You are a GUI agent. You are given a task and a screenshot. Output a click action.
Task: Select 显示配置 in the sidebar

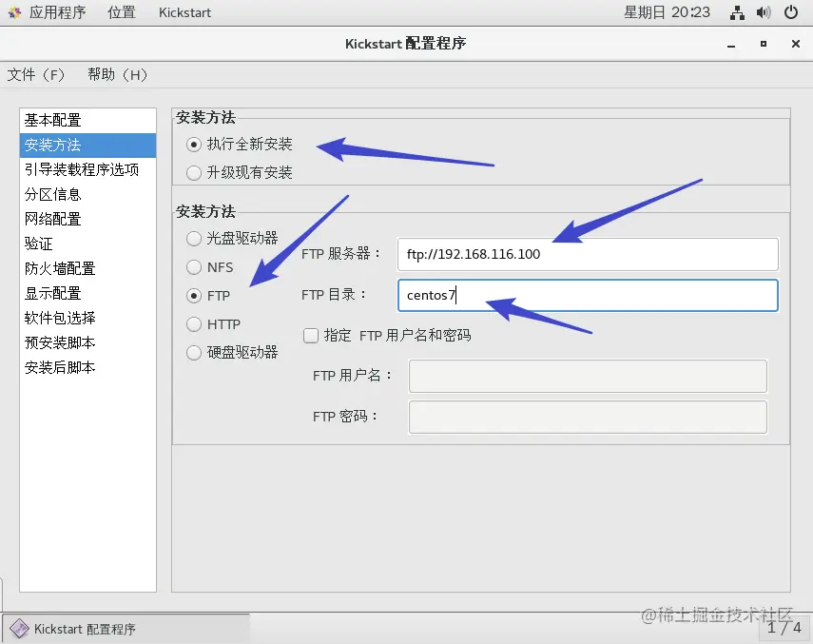[87, 294]
